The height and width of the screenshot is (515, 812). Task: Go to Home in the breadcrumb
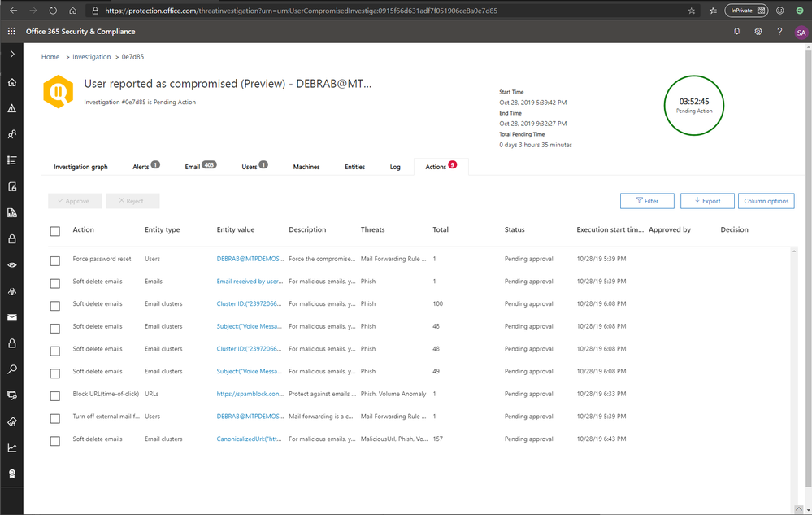click(x=50, y=57)
